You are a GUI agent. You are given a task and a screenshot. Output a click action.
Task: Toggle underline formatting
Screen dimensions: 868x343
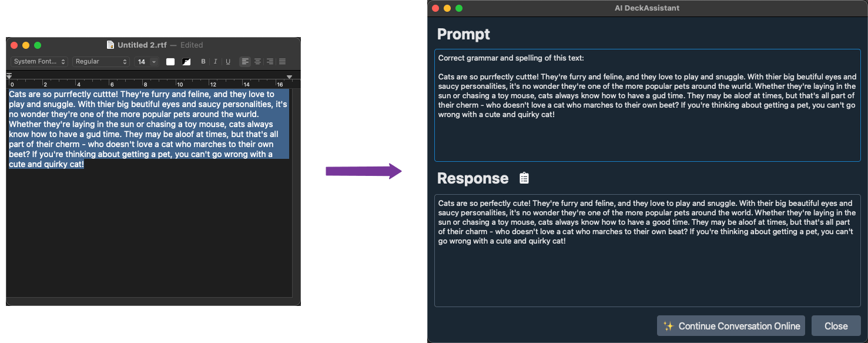tap(228, 61)
